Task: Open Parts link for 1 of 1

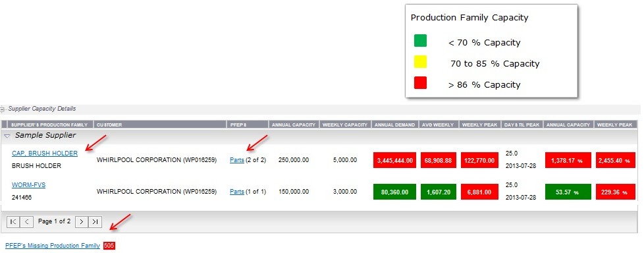Action: [x=237, y=191]
